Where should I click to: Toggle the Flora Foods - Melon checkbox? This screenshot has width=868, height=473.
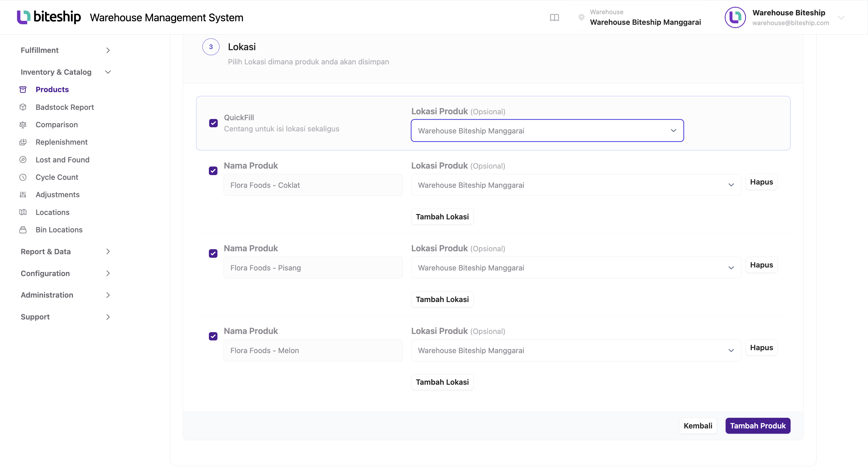213,336
